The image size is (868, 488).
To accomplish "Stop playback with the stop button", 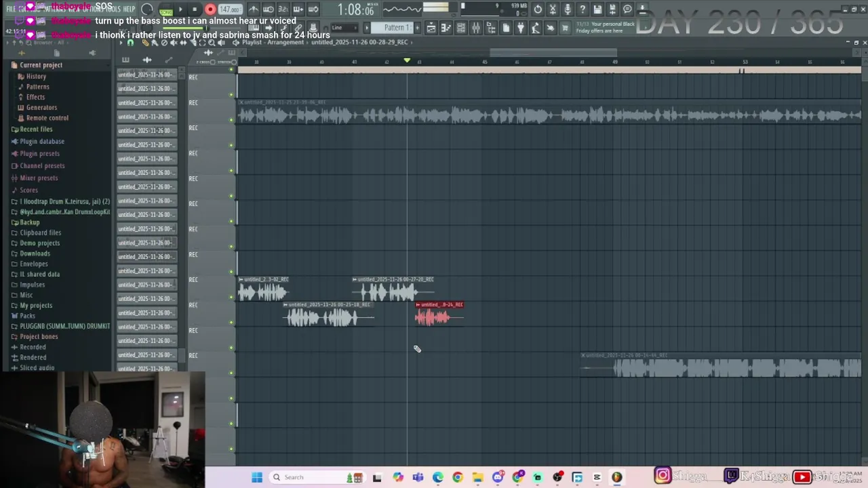I will pos(195,9).
